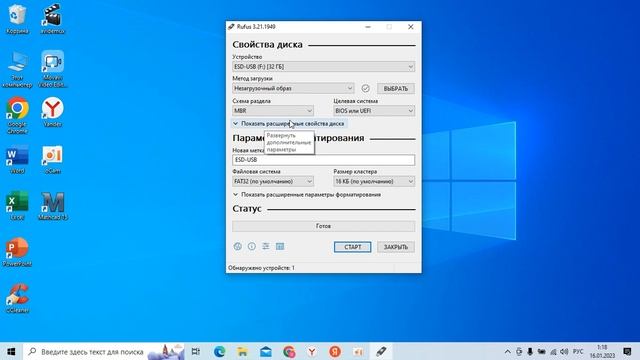Click the Rufus icon in the taskbar
The image size is (640, 360).
point(381,351)
